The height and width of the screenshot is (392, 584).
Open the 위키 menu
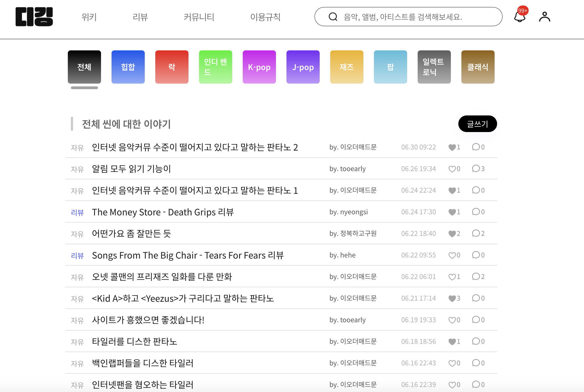point(89,17)
